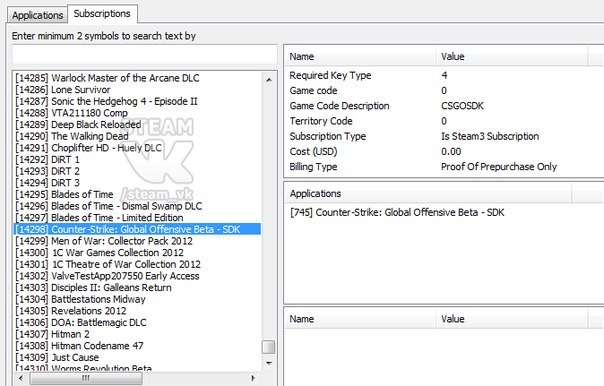Click the Applications column header
The image size is (604, 386).
428,193
